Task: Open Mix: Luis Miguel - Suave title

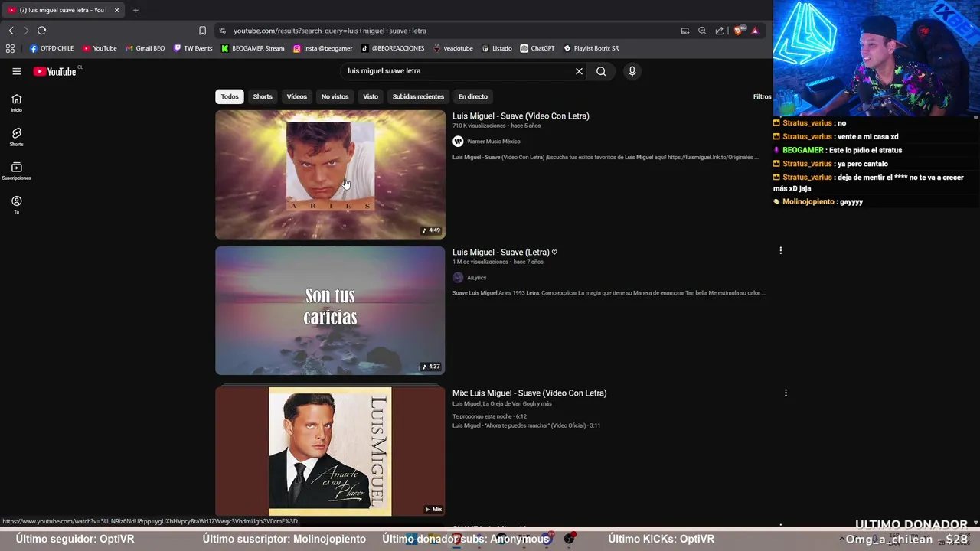Action: pyautogui.click(x=529, y=393)
